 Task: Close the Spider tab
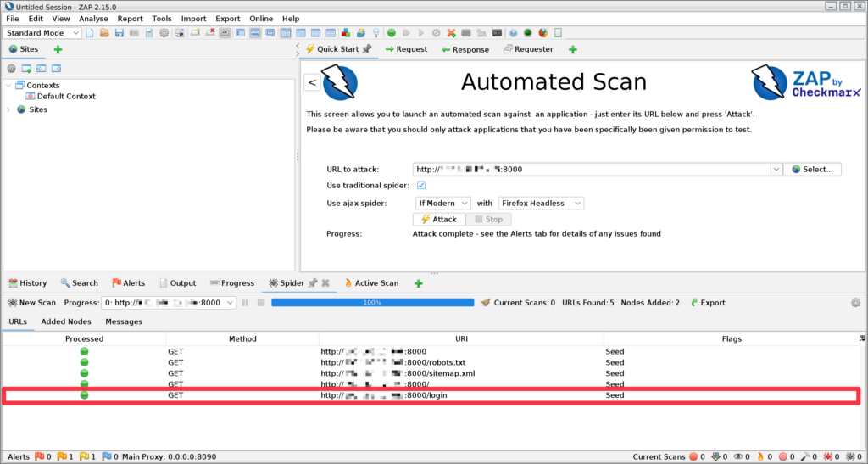325,282
